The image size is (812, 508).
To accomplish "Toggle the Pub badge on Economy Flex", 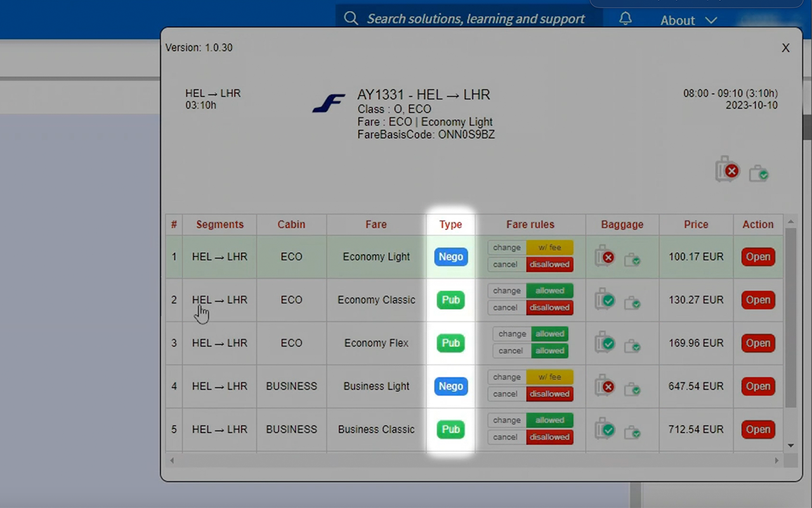I will [450, 343].
